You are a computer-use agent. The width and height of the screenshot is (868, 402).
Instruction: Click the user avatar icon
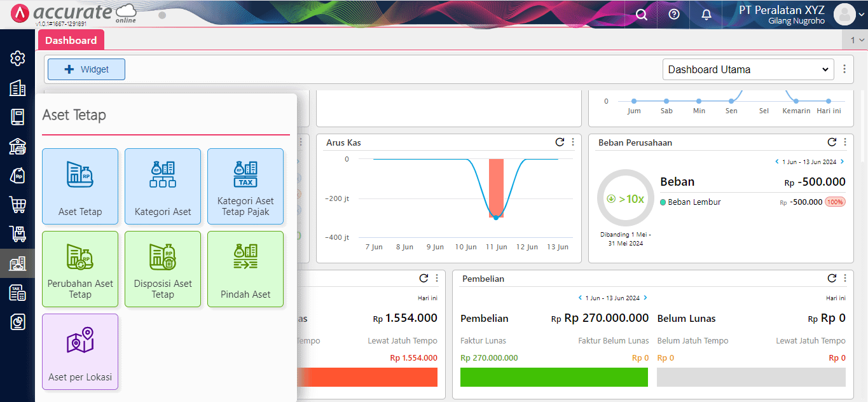[844, 14]
